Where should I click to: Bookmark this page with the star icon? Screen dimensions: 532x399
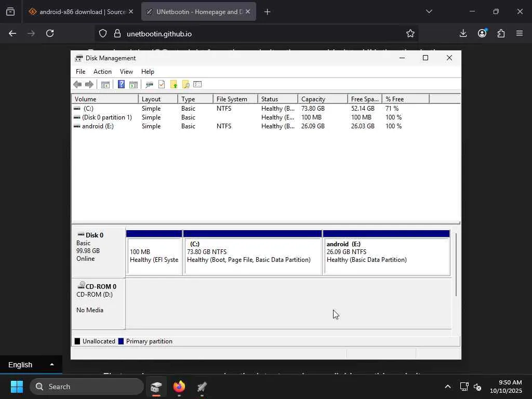pyautogui.click(x=410, y=34)
